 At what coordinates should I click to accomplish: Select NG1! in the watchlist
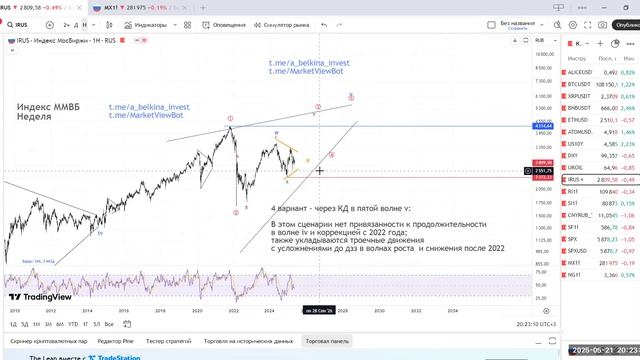coord(600,275)
